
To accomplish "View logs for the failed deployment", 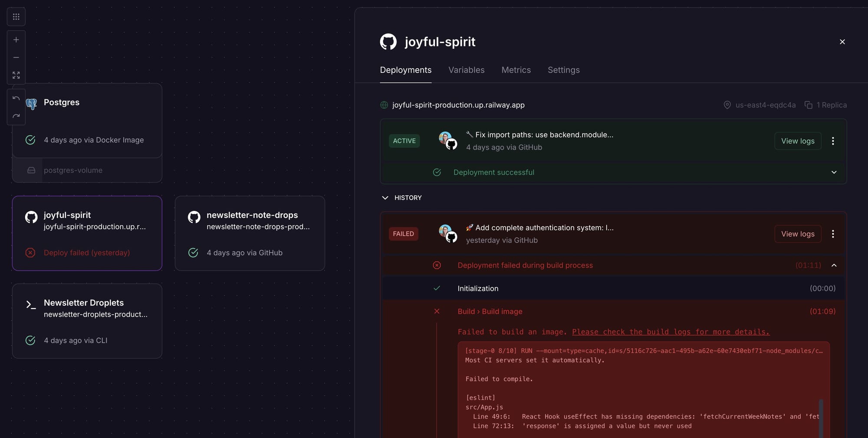I will coord(798,234).
